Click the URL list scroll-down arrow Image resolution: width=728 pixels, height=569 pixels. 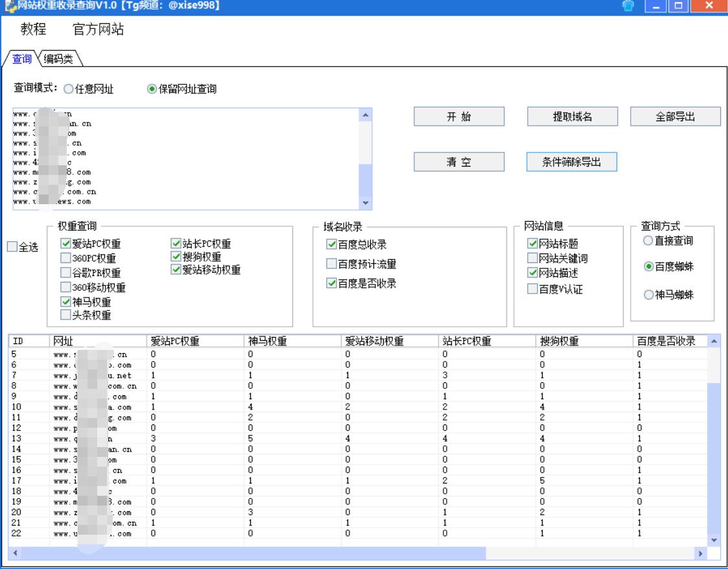(x=366, y=203)
